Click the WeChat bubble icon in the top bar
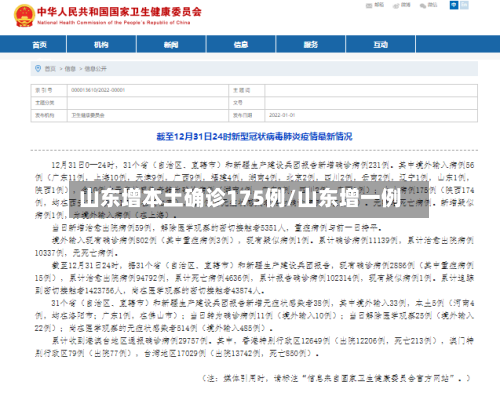This screenshot has width=500, height=400. pos(423,6)
